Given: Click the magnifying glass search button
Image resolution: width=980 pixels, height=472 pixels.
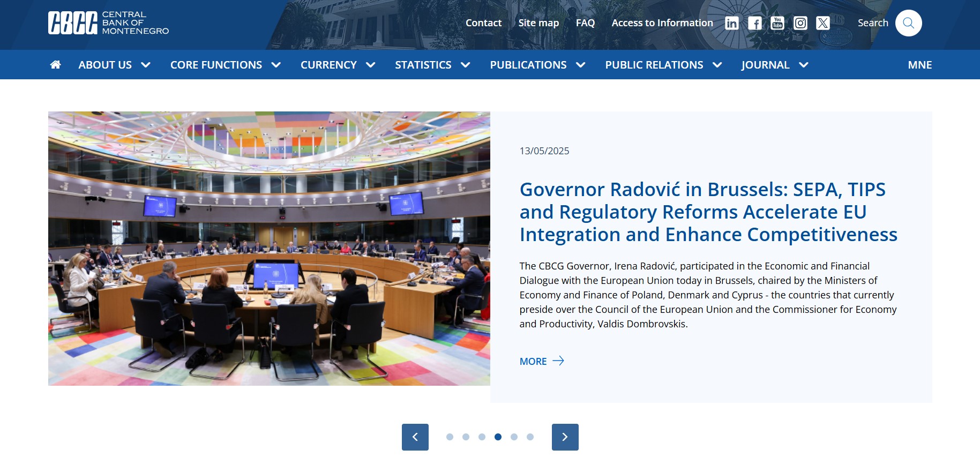Looking at the screenshot, I should tap(908, 23).
